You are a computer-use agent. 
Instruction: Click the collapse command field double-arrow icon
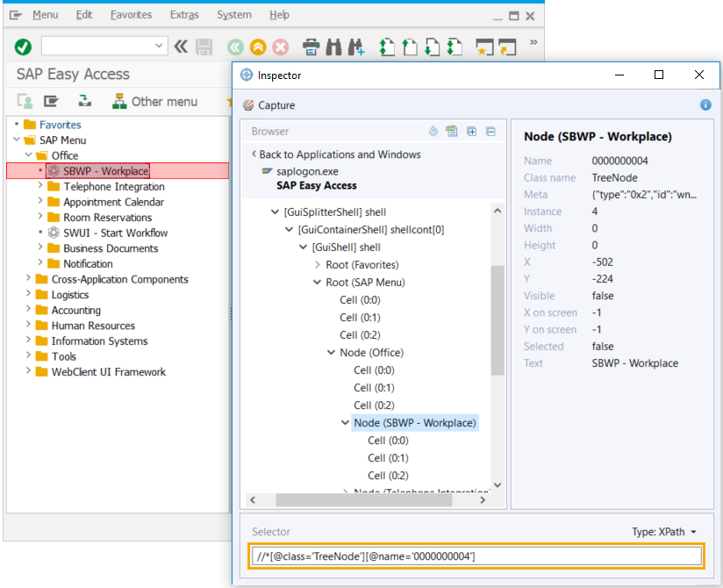click(181, 47)
